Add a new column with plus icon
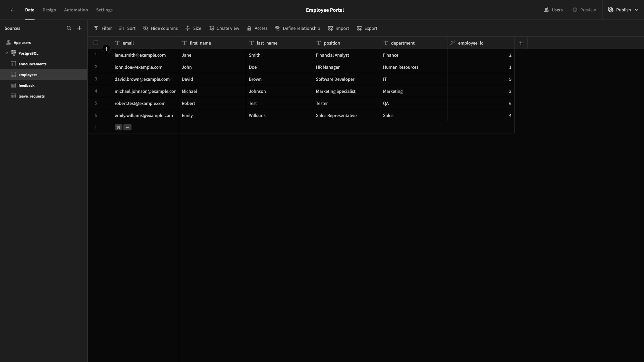Viewport: 644px width, 362px height. (x=521, y=43)
